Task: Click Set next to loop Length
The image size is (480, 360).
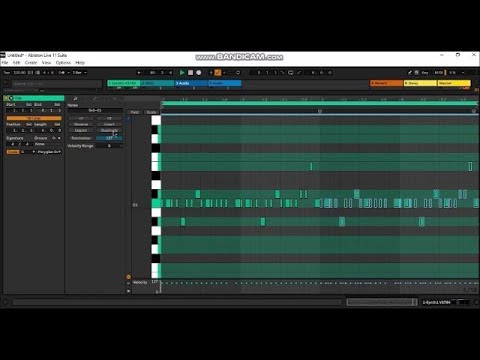Action: pyautogui.click(x=57, y=124)
